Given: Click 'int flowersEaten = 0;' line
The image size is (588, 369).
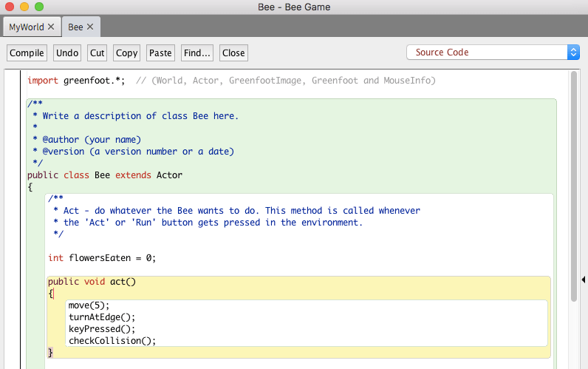Looking at the screenshot, I should click(x=102, y=258).
